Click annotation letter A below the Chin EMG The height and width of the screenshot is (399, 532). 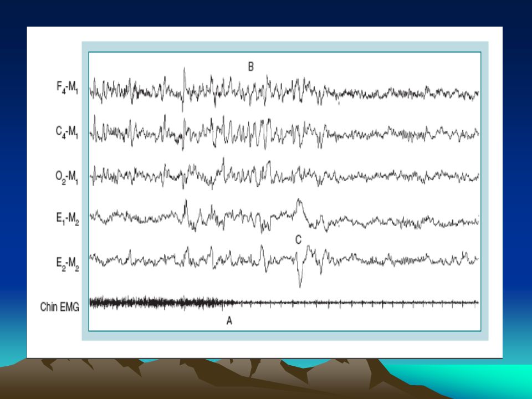tap(229, 320)
